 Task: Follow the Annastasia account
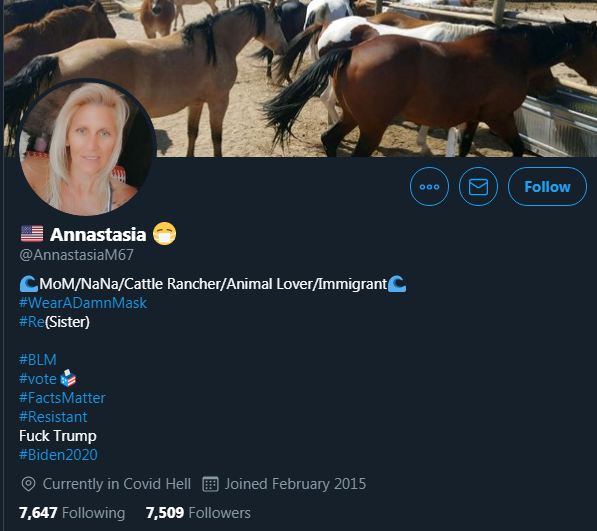click(547, 187)
